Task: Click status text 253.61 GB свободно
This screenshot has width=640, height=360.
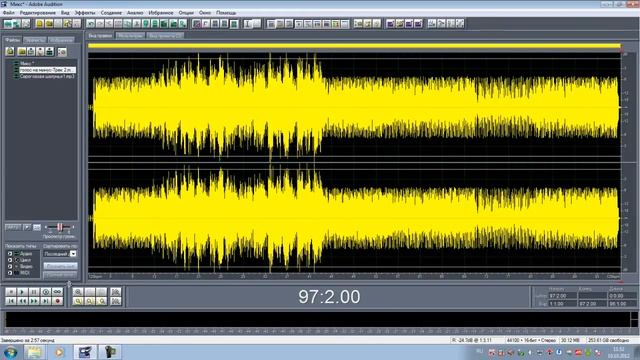Action: (608, 340)
